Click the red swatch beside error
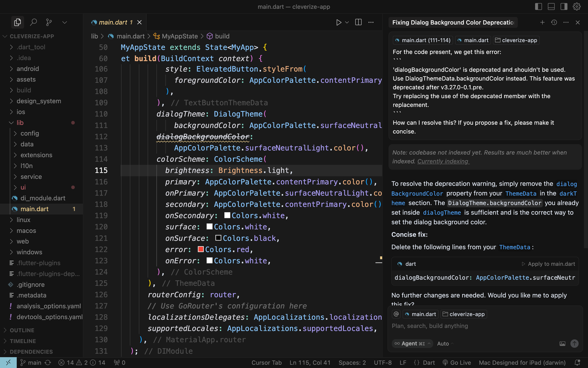Viewport: 588px width, 368px height. pyautogui.click(x=201, y=249)
